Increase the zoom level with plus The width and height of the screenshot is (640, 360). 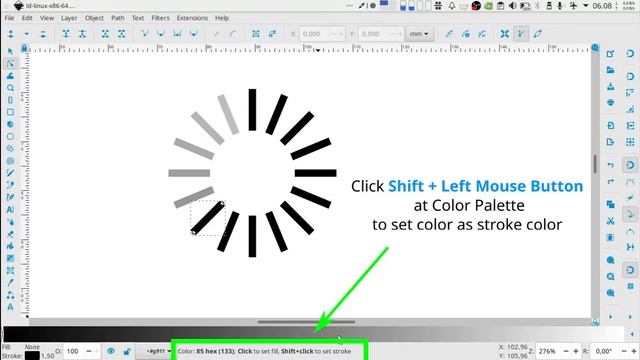tap(576, 351)
